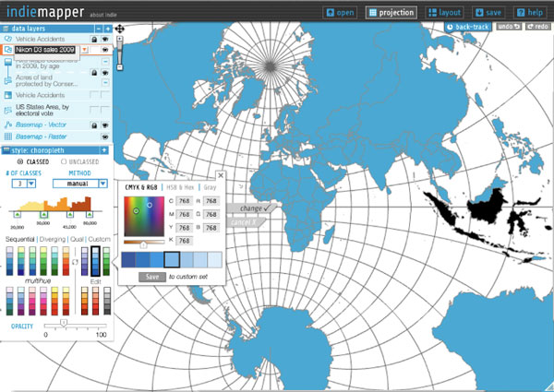Click the reverse color ramp arrows icon

75,262
